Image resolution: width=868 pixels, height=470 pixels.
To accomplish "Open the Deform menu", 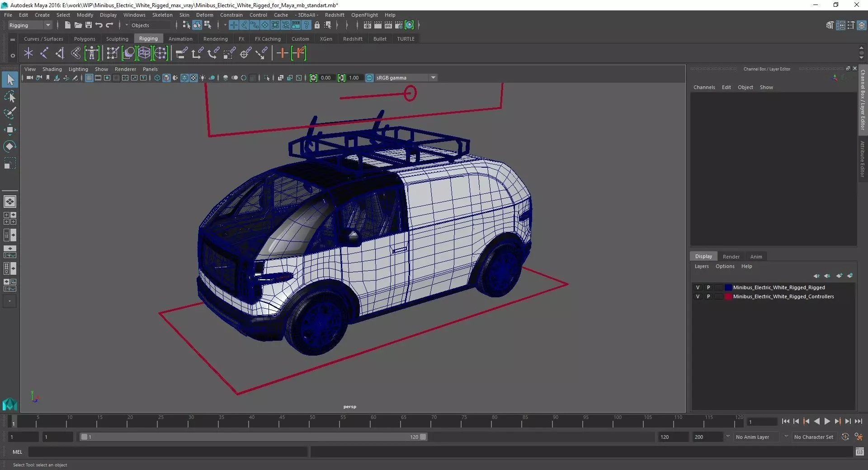I will pyautogui.click(x=204, y=15).
